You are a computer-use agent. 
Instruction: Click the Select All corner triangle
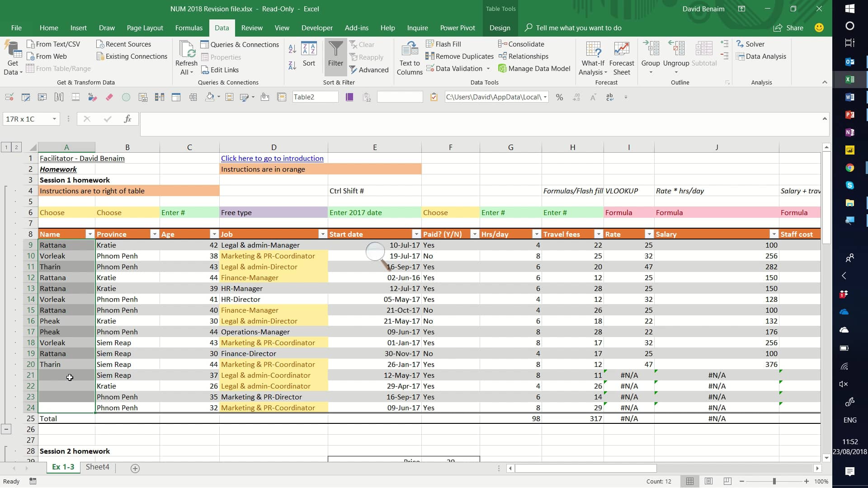(x=33, y=147)
